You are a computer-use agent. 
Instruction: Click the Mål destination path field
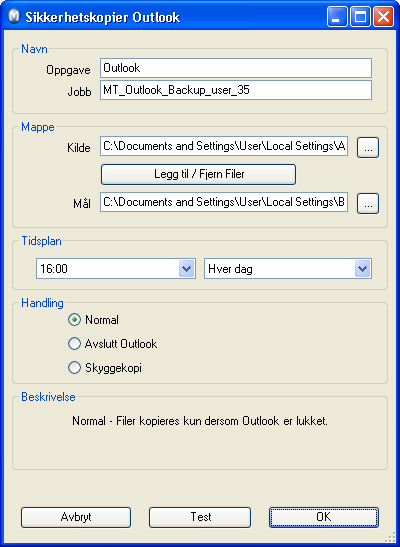[224, 202]
